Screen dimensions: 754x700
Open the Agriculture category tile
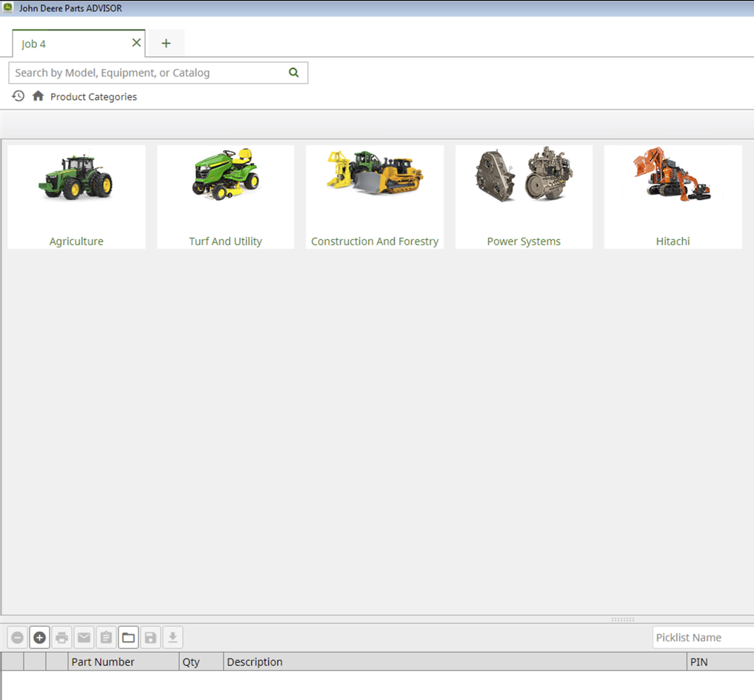point(76,197)
